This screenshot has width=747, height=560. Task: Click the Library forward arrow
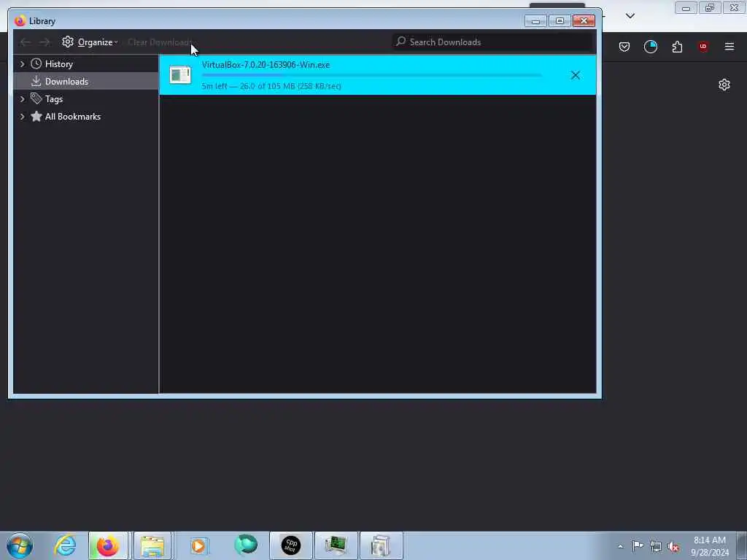[x=44, y=42]
